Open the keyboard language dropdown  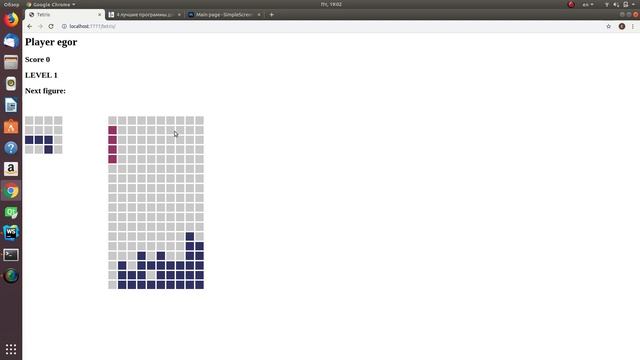588,4
